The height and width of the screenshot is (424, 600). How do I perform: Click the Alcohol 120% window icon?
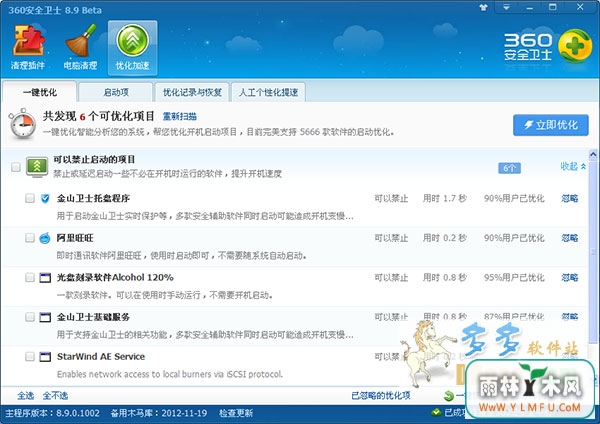(x=45, y=277)
